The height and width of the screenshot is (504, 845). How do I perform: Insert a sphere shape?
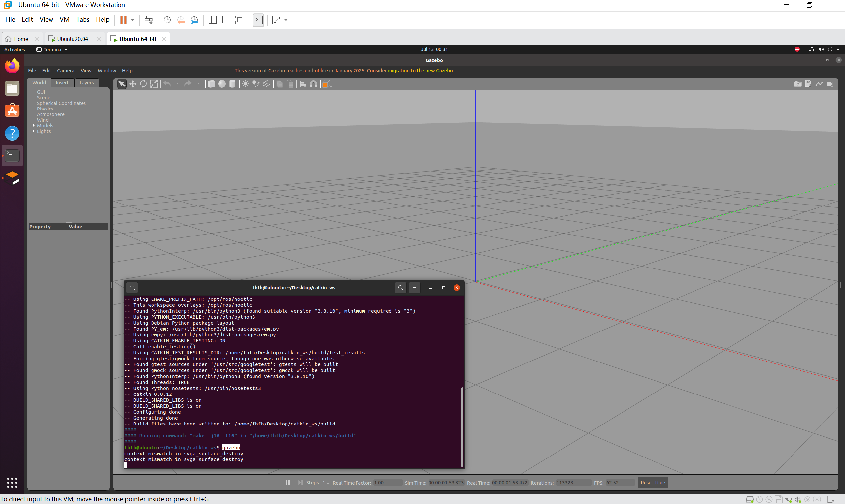pyautogui.click(x=222, y=84)
